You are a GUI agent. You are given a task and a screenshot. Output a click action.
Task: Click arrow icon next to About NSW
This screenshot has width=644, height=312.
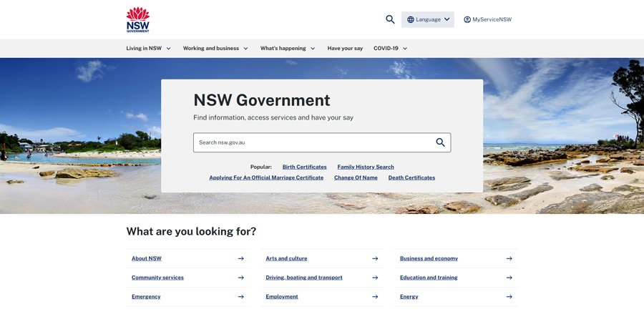(241, 258)
